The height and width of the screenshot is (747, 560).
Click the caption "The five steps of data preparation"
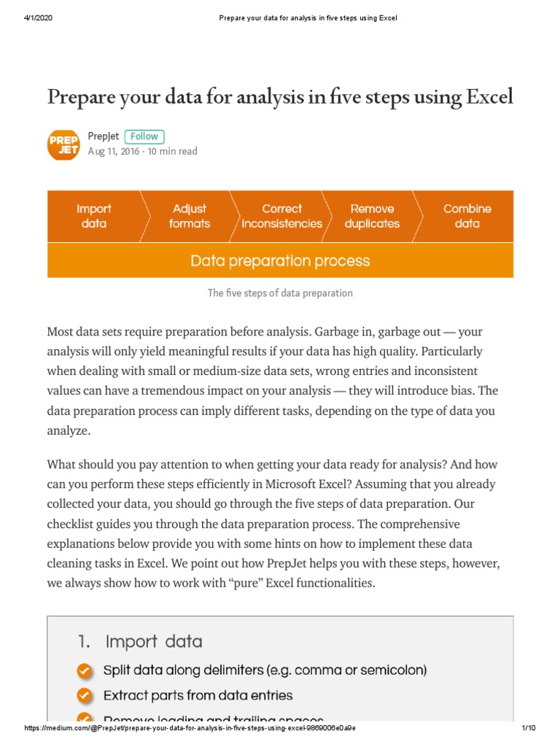280,293
